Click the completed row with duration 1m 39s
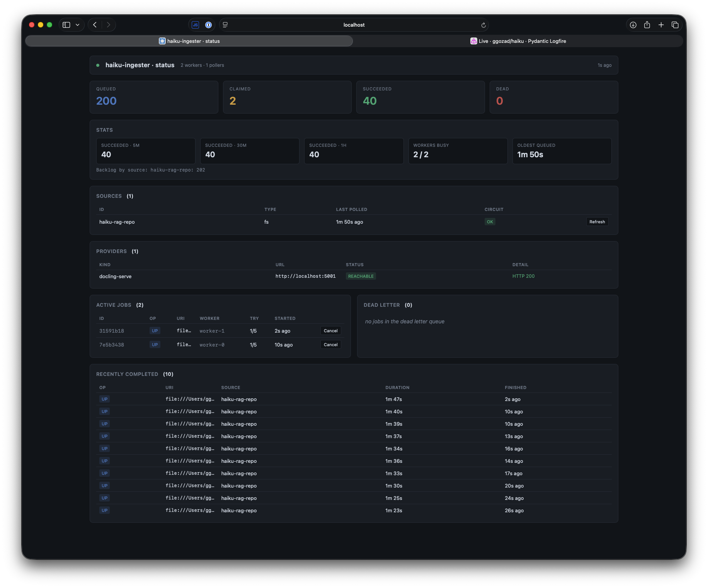This screenshot has height=588, width=708. click(x=354, y=424)
